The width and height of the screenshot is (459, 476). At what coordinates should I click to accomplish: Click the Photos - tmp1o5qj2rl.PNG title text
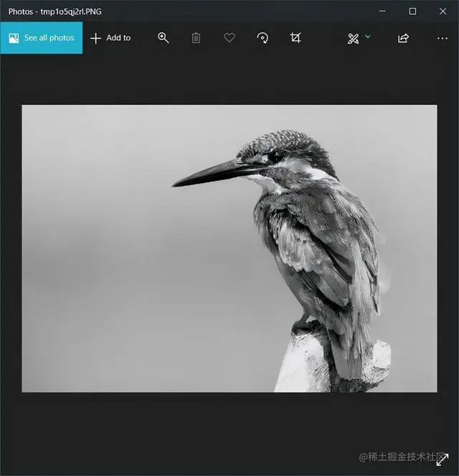coord(55,11)
